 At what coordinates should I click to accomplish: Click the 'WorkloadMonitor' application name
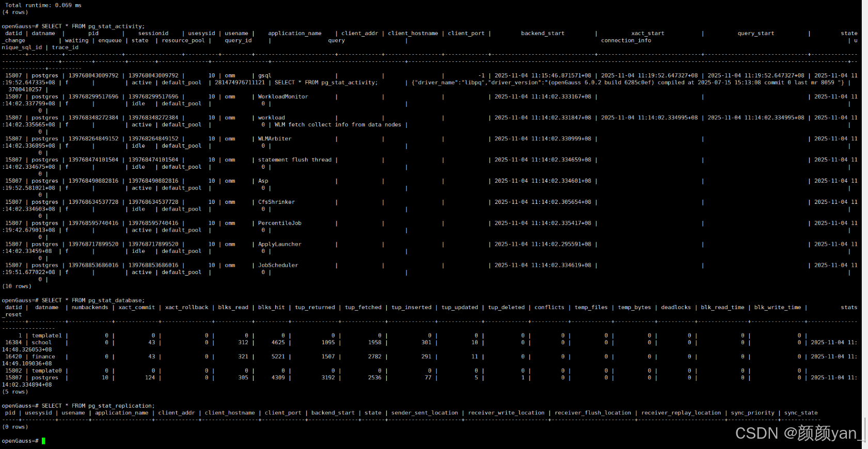tap(283, 97)
